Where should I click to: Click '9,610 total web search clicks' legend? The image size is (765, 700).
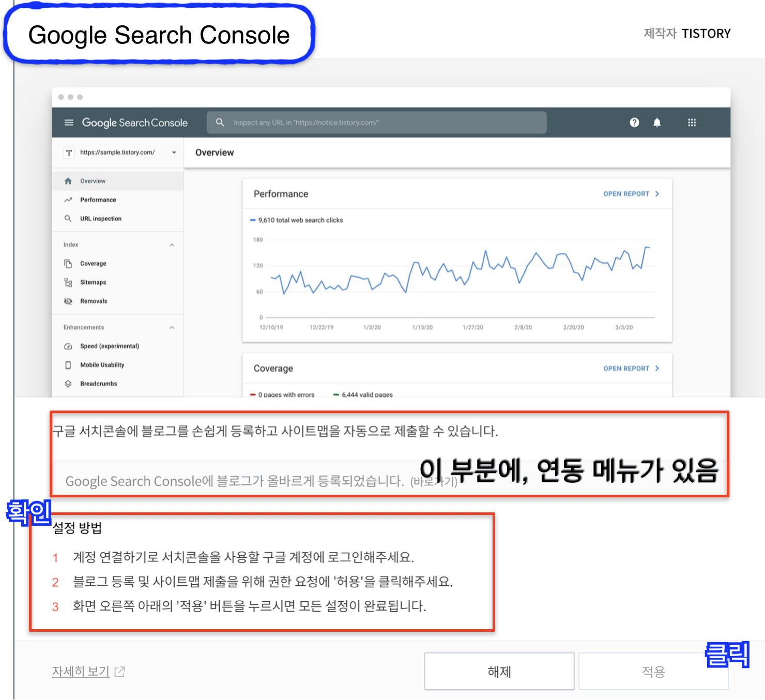tap(297, 220)
